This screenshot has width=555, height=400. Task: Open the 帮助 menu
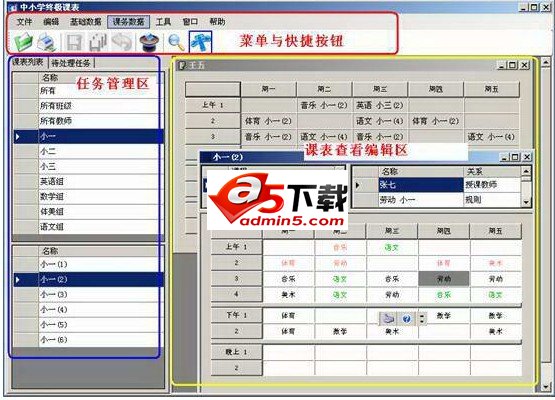click(217, 22)
